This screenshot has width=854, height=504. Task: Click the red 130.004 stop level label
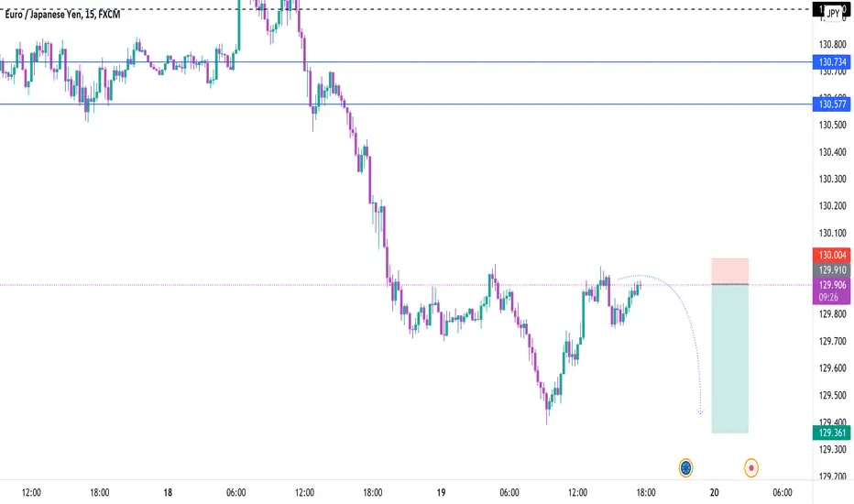[832, 255]
